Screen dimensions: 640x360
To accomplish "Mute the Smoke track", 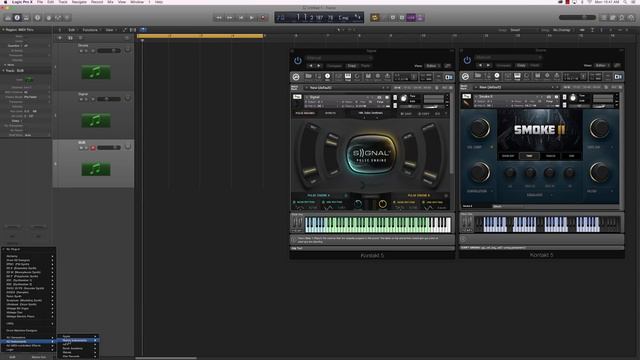I will (x=81, y=51).
